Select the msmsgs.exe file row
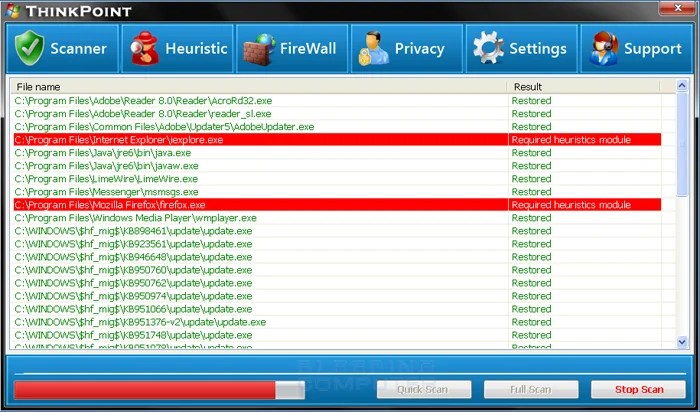700x412 pixels. point(337,191)
